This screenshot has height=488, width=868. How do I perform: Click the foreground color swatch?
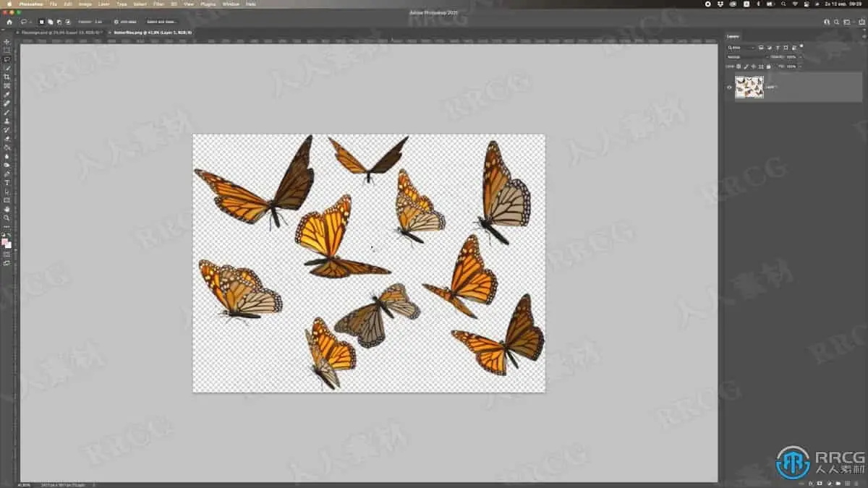pos(4,241)
